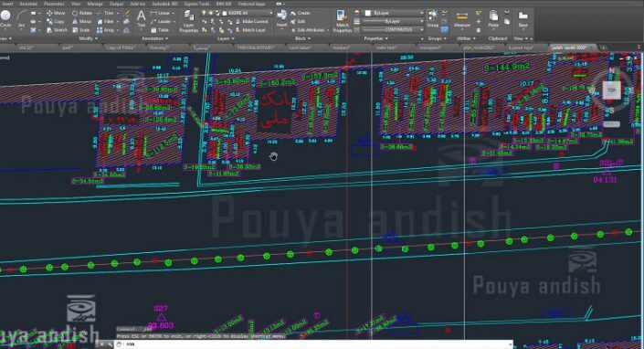Screen dimensions: 644x349
Task: Open the Parametric ribbon tab
Action: tap(54, 4)
